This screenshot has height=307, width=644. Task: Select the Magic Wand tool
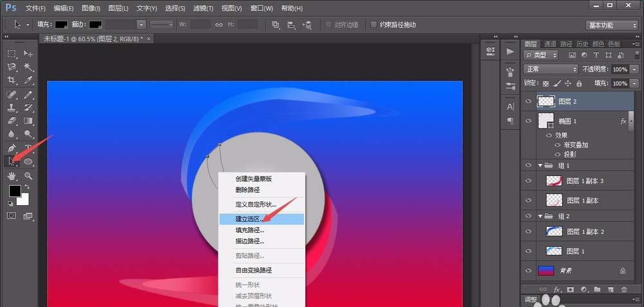coord(28,67)
